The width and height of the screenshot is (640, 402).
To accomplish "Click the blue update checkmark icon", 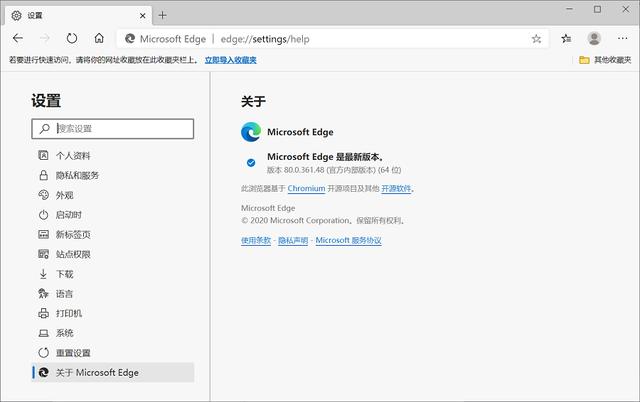I will coord(251,163).
